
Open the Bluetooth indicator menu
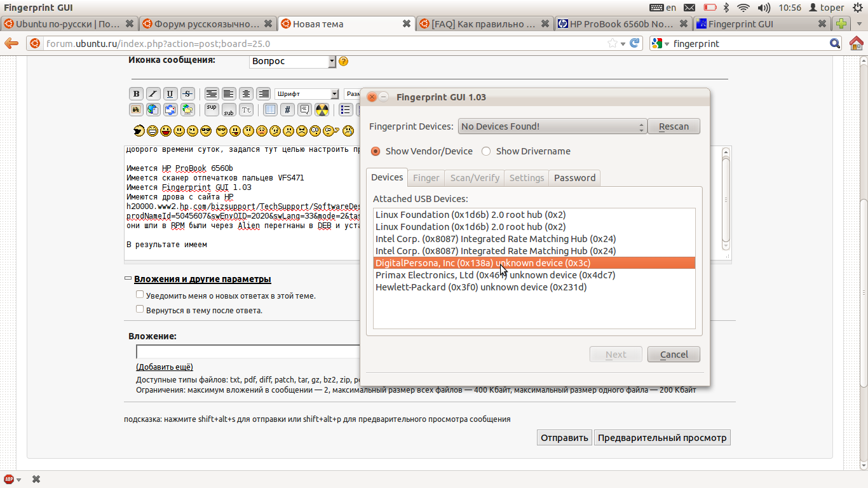coord(726,8)
